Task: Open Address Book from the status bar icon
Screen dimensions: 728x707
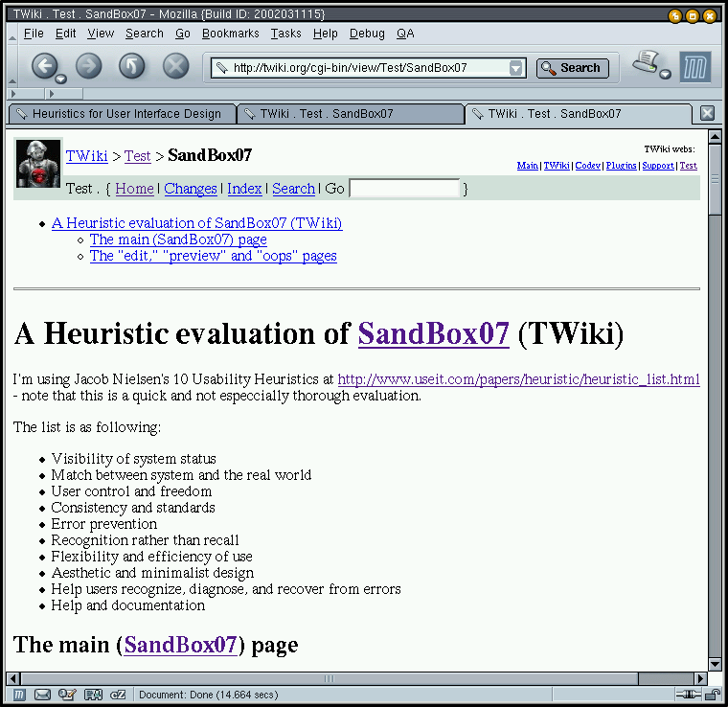Action: [x=93, y=695]
